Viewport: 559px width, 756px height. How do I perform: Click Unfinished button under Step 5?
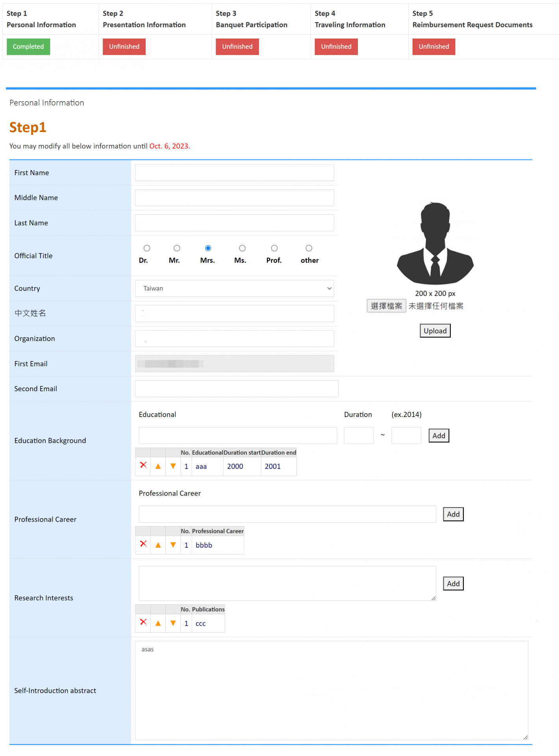tap(434, 46)
